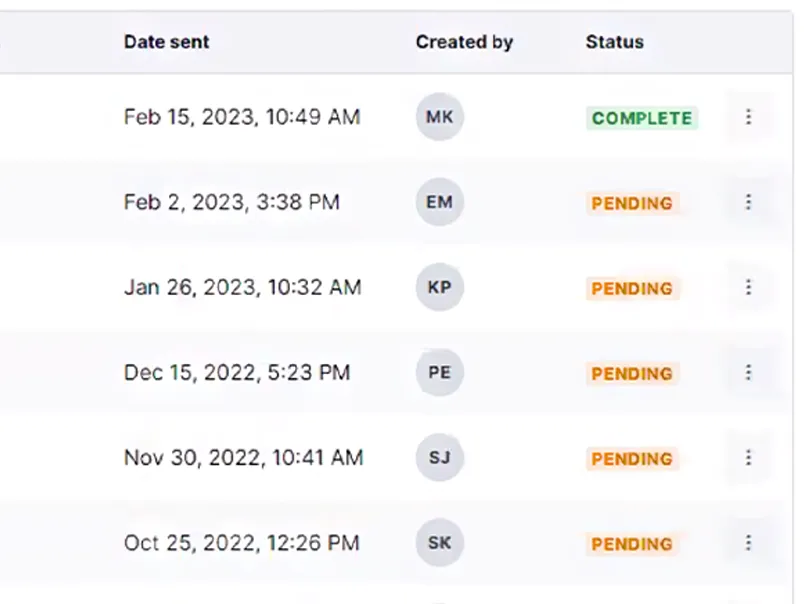This screenshot has width=804, height=604.
Task: Click the SK creator avatar
Action: coord(439,542)
